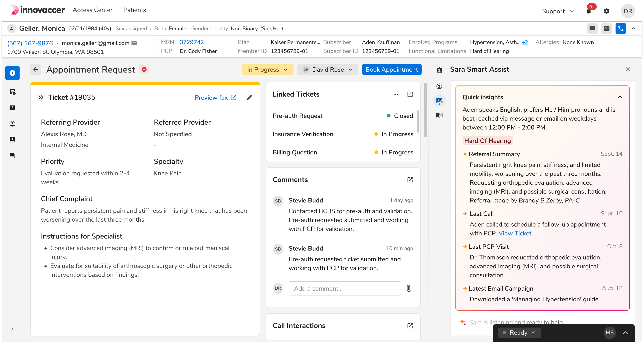Go to the Patients tab
The image size is (644, 342).
(135, 10)
